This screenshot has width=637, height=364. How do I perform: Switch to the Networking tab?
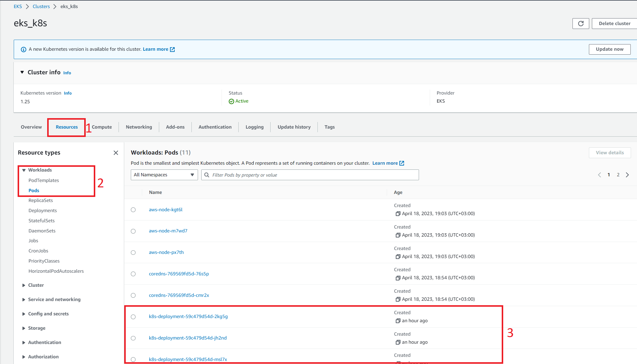click(139, 127)
